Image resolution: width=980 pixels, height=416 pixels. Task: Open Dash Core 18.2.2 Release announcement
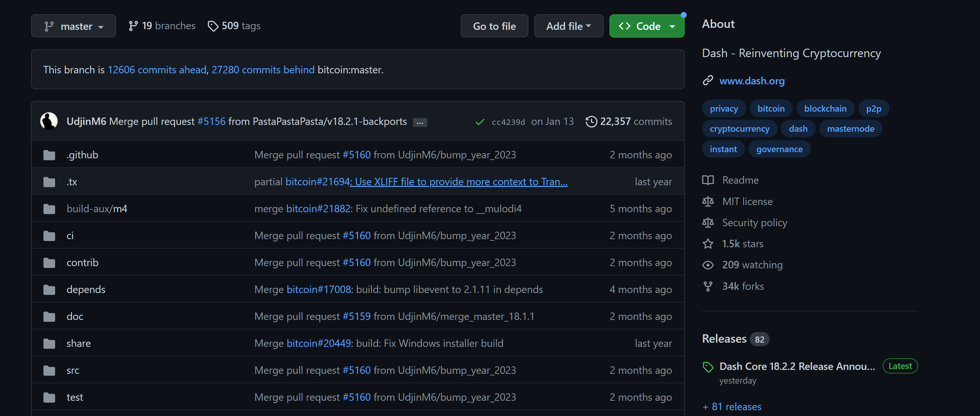(797, 366)
